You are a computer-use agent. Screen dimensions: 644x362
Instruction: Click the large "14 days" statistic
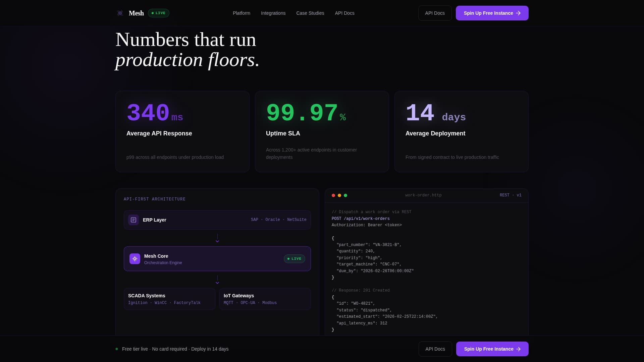point(436,113)
